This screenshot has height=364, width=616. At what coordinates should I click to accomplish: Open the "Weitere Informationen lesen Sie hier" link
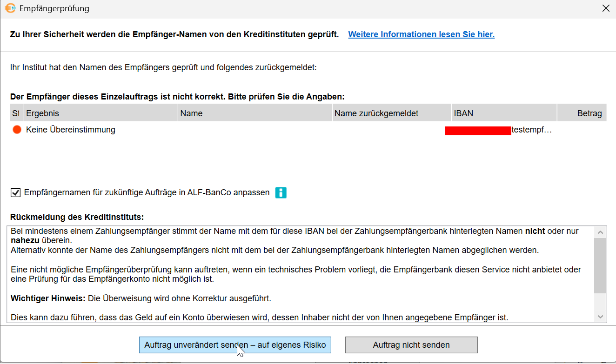tap(421, 34)
